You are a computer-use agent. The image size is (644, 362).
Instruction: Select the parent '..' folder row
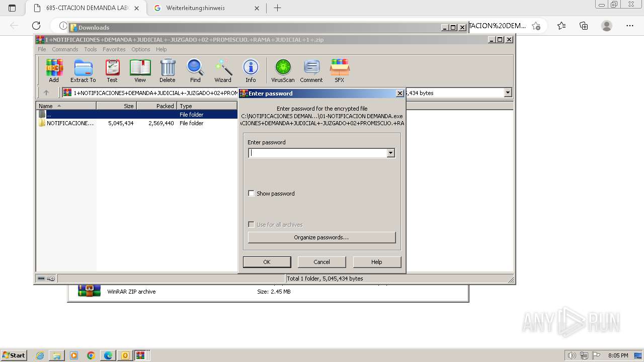[137, 115]
